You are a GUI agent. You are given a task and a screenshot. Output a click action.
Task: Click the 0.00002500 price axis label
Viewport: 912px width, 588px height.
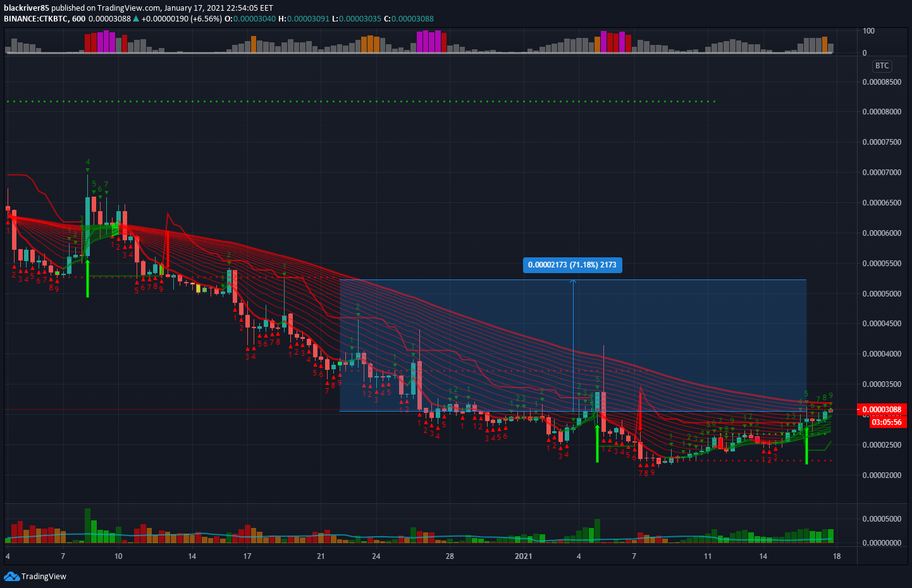(882, 445)
